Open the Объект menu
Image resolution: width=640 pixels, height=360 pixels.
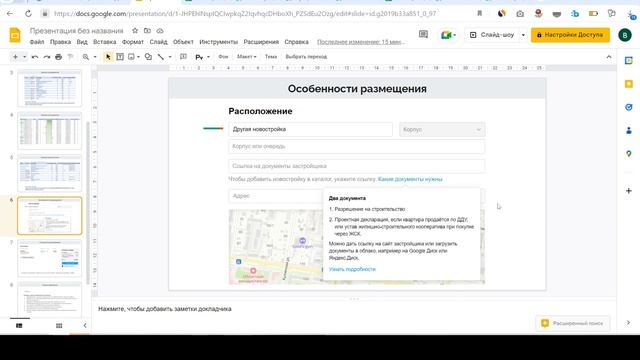(x=183, y=42)
